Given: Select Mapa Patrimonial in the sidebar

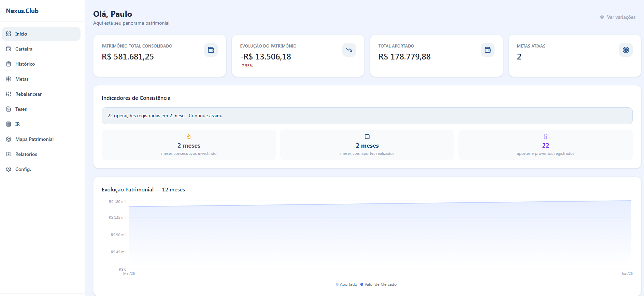Looking at the screenshot, I should [41, 139].
